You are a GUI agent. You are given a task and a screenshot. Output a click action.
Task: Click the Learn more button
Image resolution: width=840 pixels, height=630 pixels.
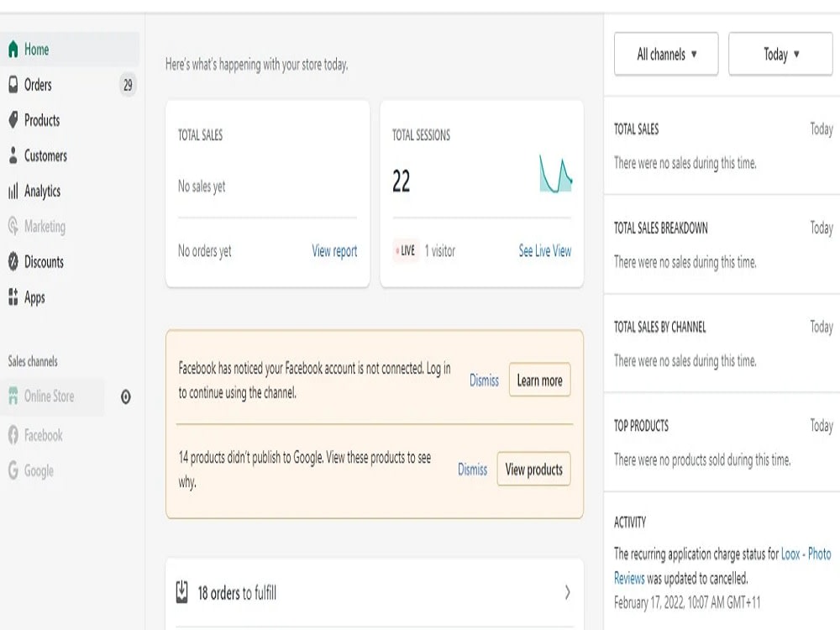(539, 381)
